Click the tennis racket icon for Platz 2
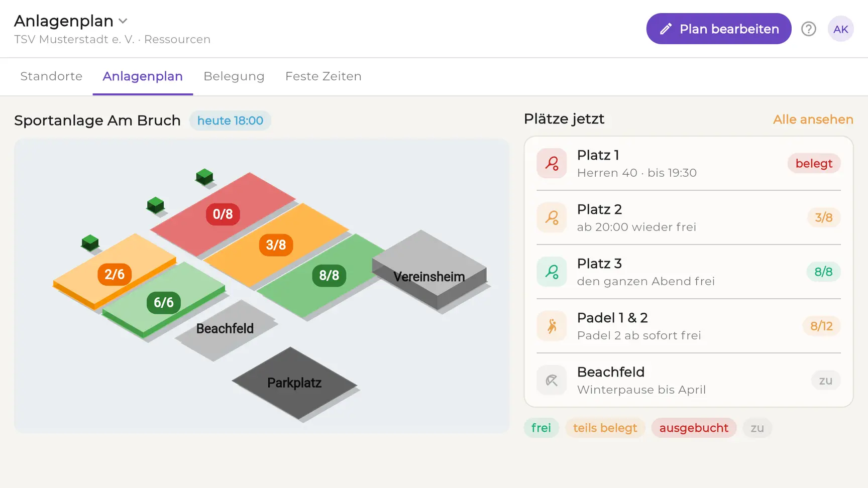This screenshot has width=868, height=488. click(552, 217)
